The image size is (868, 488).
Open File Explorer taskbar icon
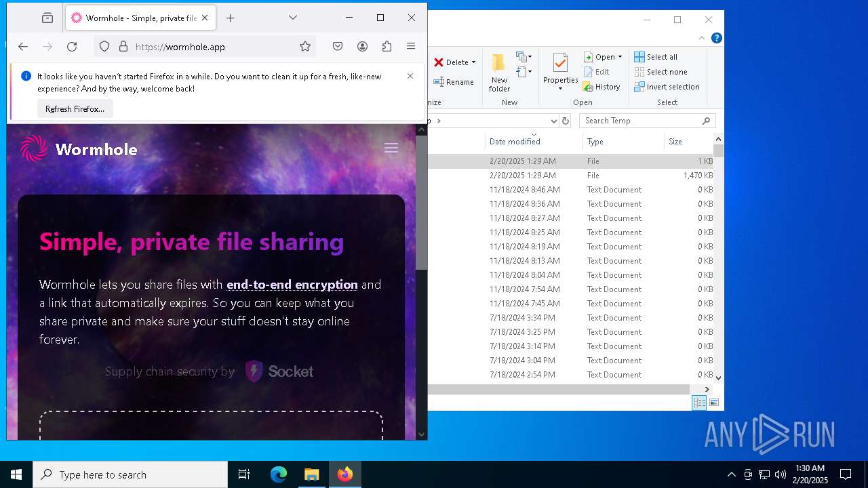tap(311, 474)
